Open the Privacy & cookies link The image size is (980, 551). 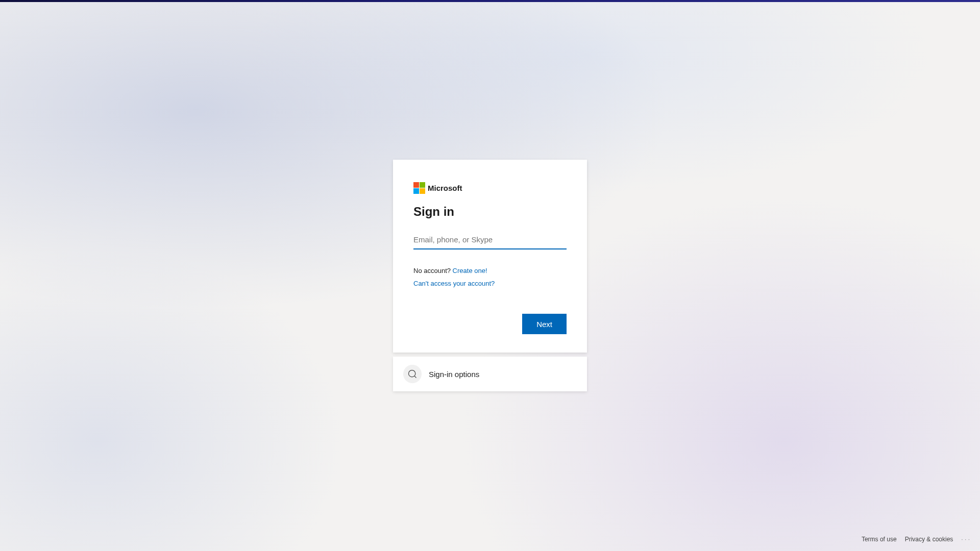click(929, 539)
